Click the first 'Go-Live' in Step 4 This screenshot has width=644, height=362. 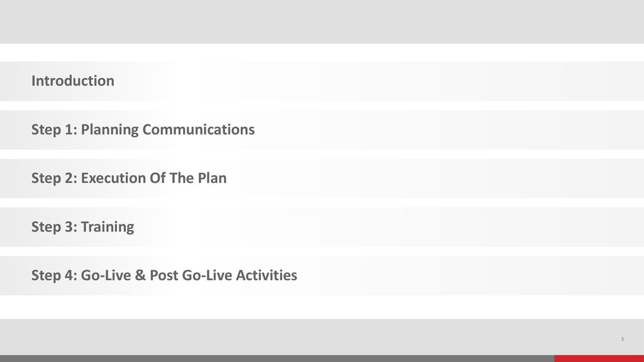(x=106, y=275)
